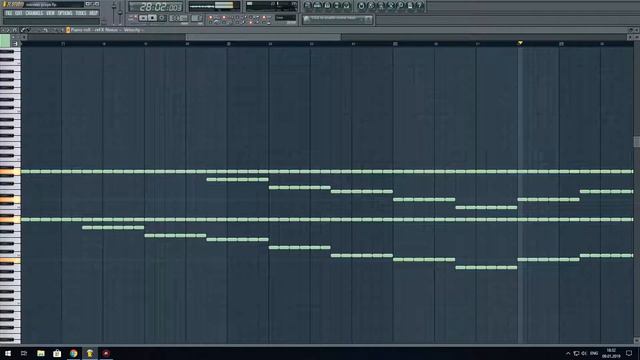Click the 28:02:003 time display
The image size is (640, 360).
tap(156, 7)
